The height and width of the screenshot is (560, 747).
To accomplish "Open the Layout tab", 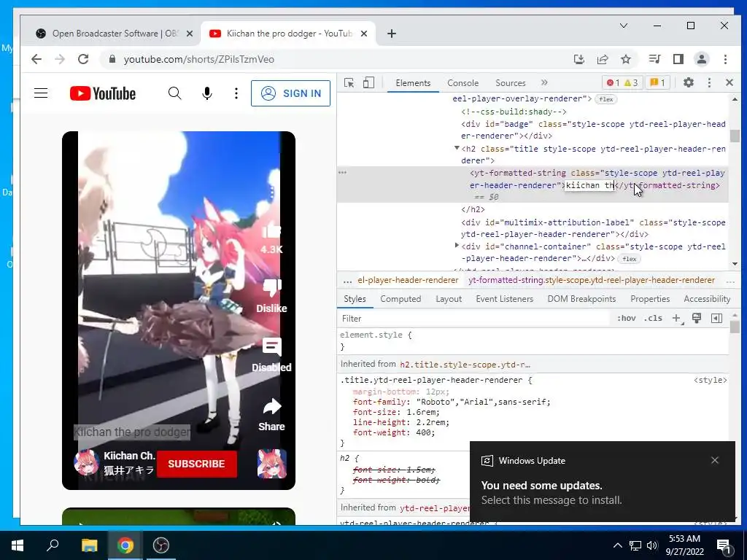I will coord(449,299).
